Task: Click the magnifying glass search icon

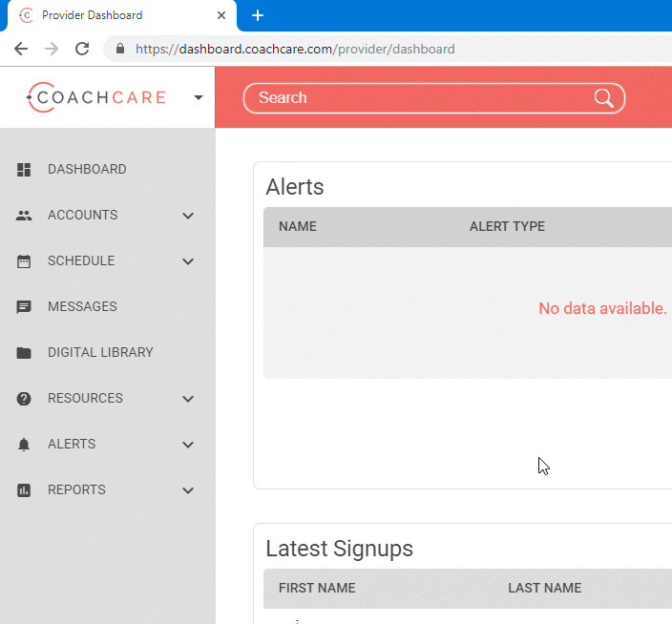Action: click(x=603, y=98)
